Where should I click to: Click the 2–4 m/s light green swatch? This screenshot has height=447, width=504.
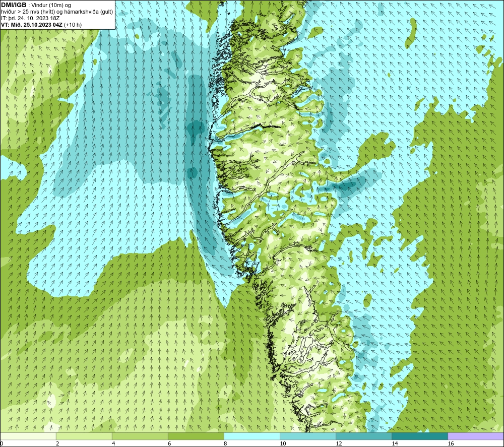pos(84,436)
